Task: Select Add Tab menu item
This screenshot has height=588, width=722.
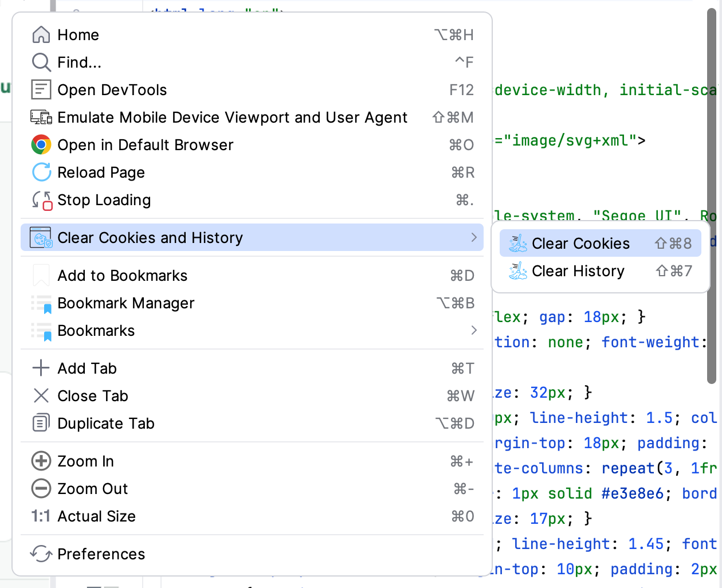Action: point(252,369)
